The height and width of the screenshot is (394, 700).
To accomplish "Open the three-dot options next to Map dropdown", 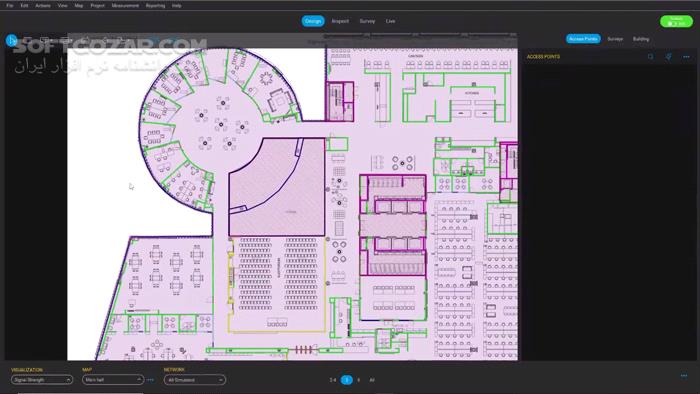I will pyautogui.click(x=150, y=380).
